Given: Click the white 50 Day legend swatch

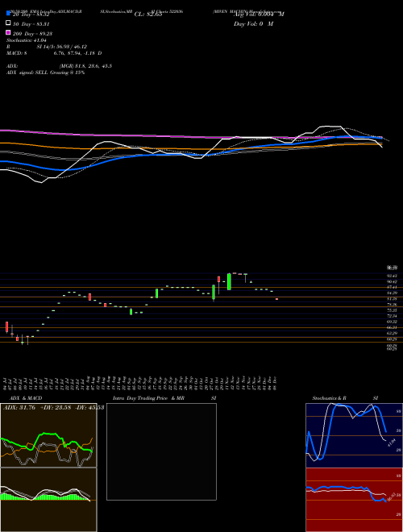Looking at the screenshot, I should click(x=8, y=23).
